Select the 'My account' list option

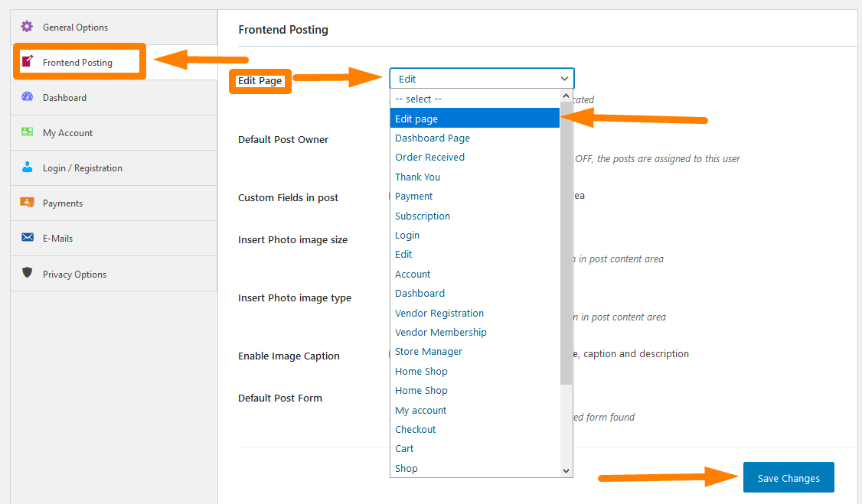(475, 410)
